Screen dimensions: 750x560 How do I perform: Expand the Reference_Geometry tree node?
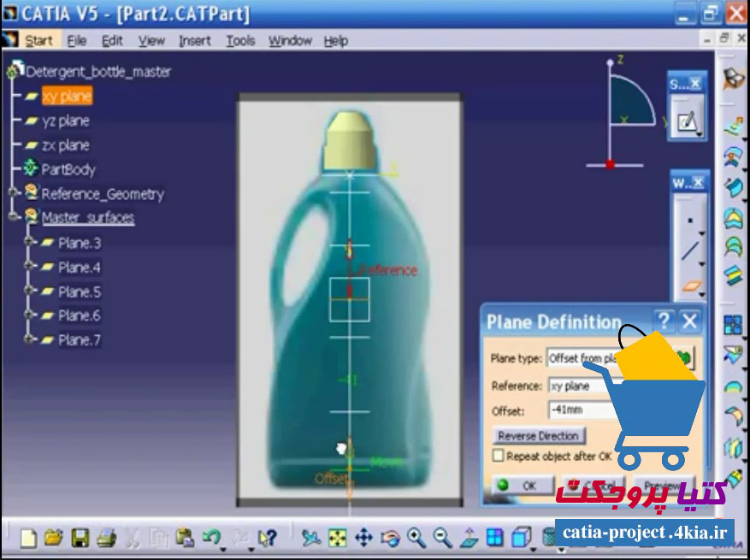coord(13,193)
